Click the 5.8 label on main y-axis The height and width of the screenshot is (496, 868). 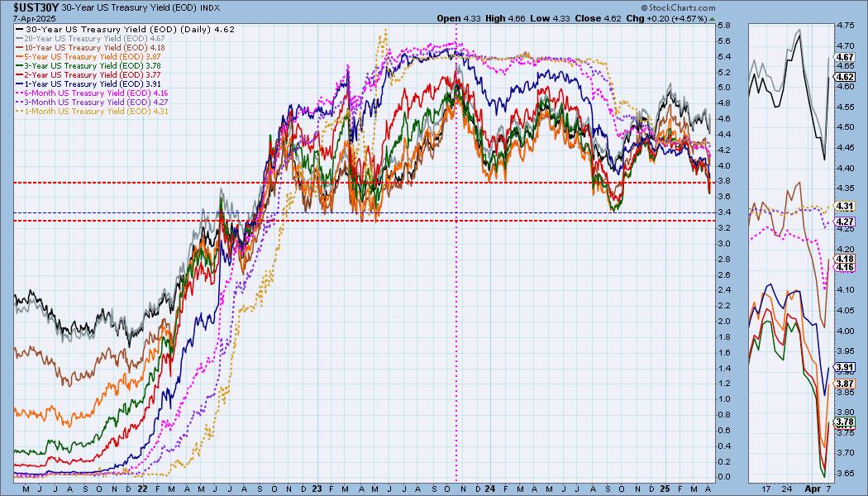723,26
